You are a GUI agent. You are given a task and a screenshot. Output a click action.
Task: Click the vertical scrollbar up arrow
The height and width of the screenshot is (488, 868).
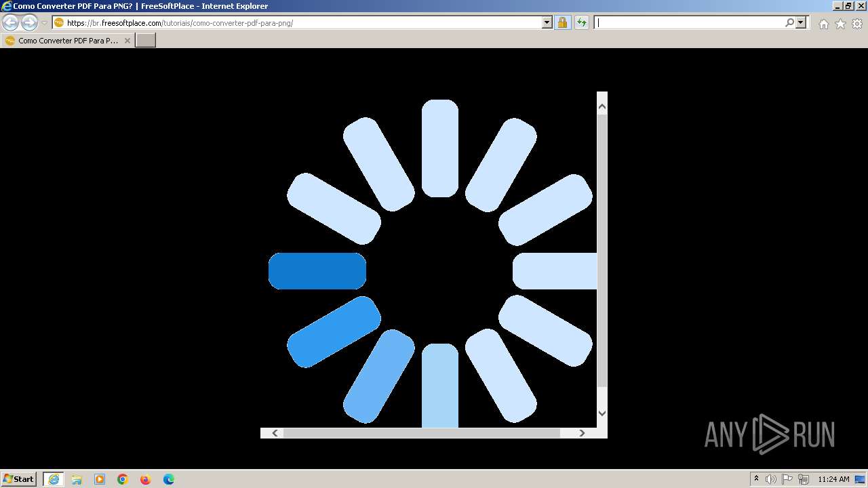tap(602, 106)
